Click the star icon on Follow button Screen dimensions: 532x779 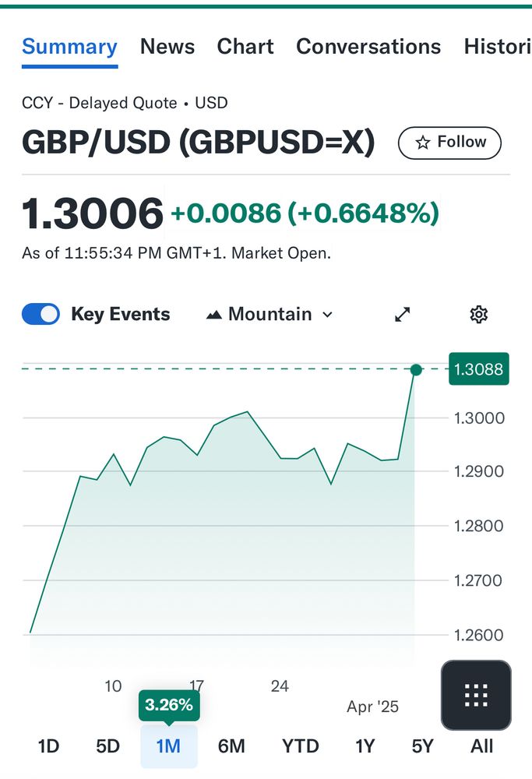pyautogui.click(x=423, y=143)
